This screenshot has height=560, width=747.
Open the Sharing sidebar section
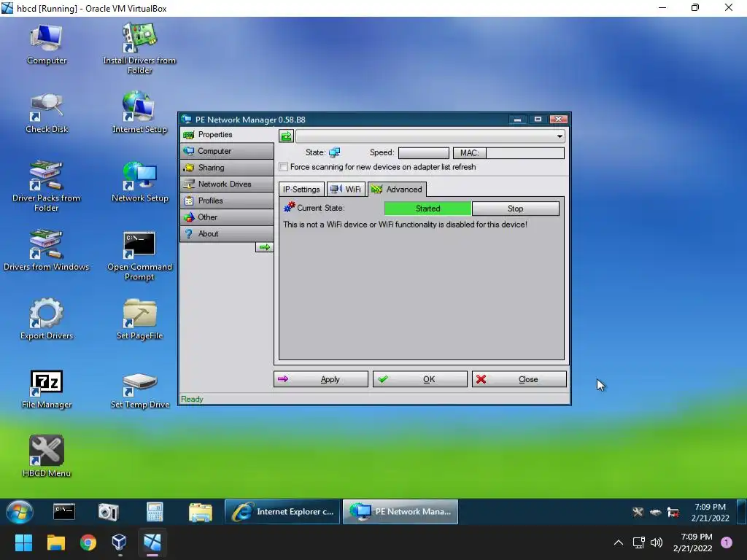tap(227, 168)
